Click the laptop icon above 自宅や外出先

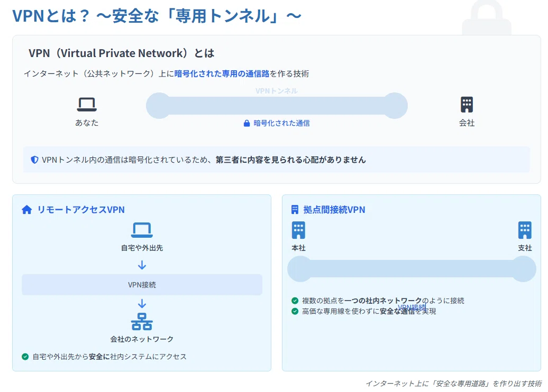click(142, 230)
